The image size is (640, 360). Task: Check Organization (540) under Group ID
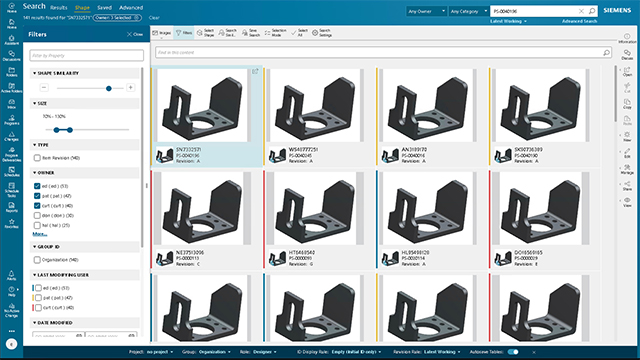37,260
